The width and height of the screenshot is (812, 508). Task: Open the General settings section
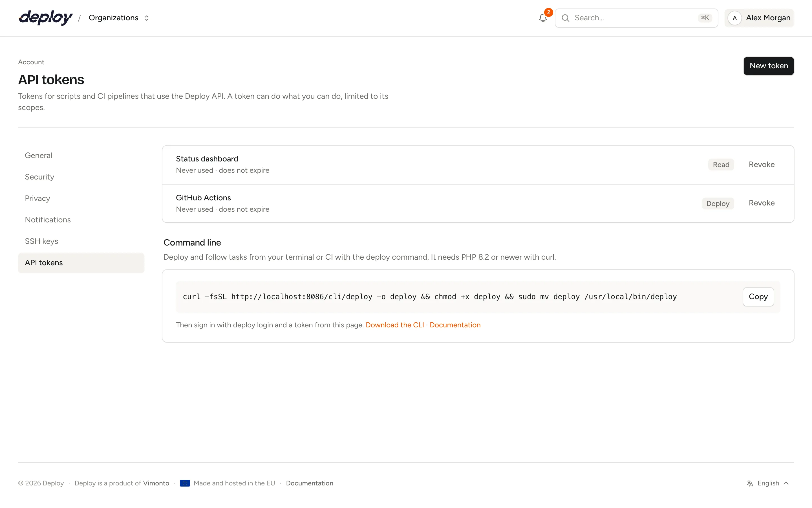click(x=81, y=156)
